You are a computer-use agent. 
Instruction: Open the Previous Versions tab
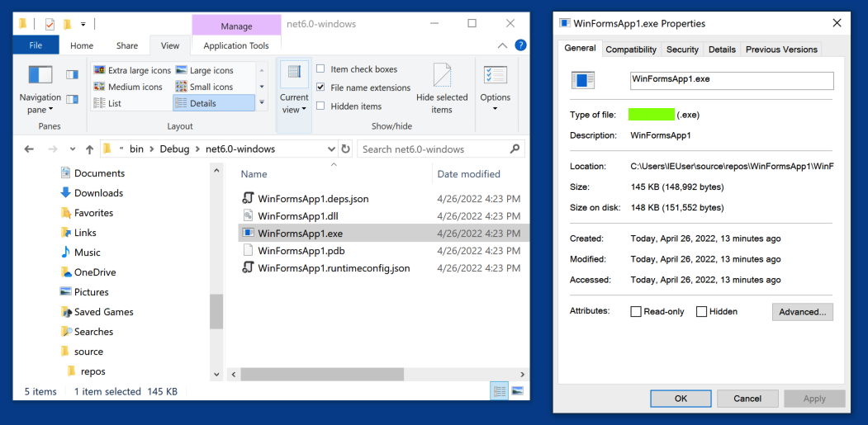(781, 50)
